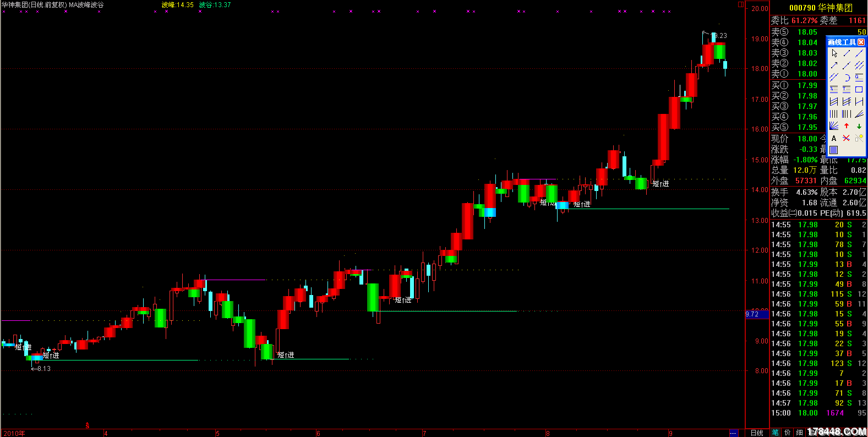Select the Fibonacci vertical lines tool
Image resolution: width=868 pixels, height=437 pixels.
[x=847, y=114]
